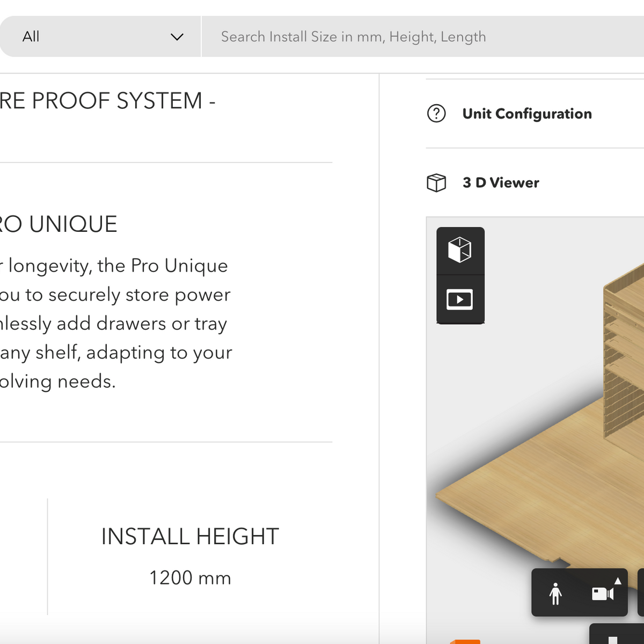Open the All category dropdown

point(100,36)
